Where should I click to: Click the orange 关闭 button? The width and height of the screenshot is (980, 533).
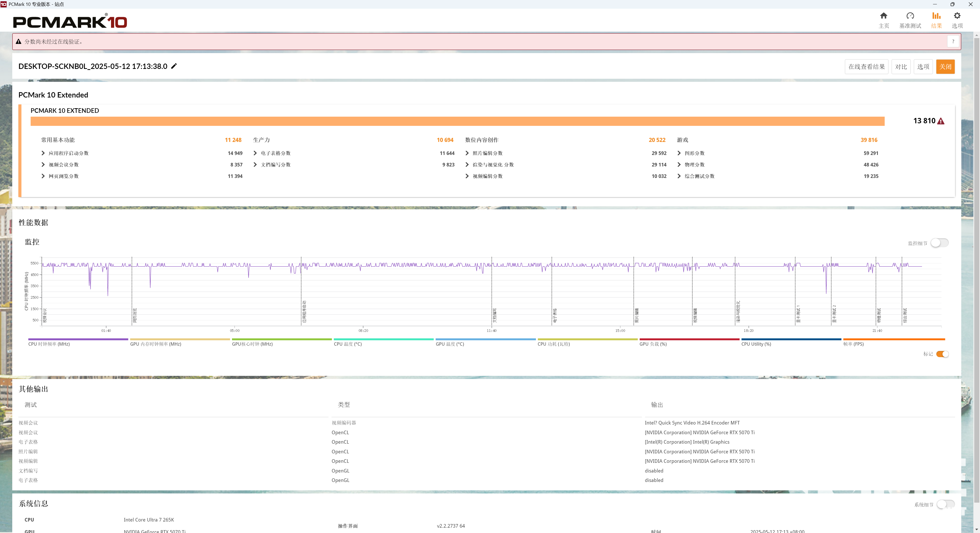945,67
